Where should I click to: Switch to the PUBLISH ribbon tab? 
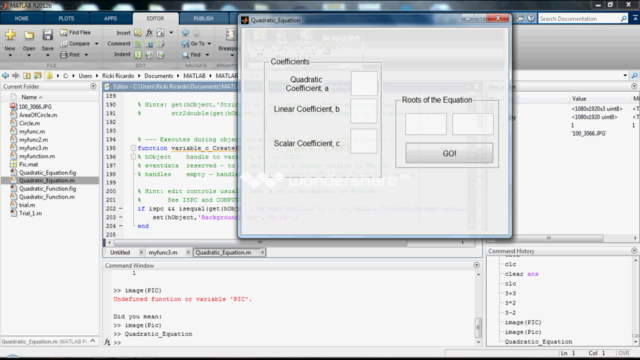203,18
